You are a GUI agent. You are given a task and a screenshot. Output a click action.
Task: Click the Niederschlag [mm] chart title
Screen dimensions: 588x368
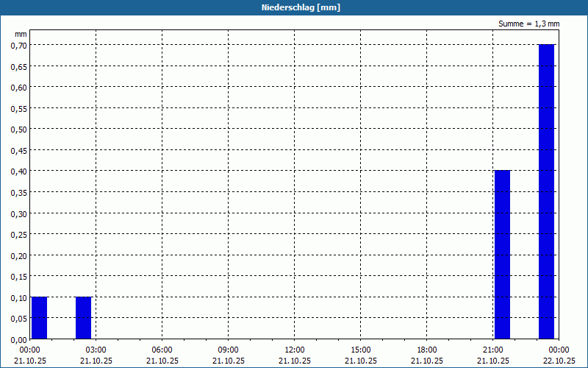[301, 7]
